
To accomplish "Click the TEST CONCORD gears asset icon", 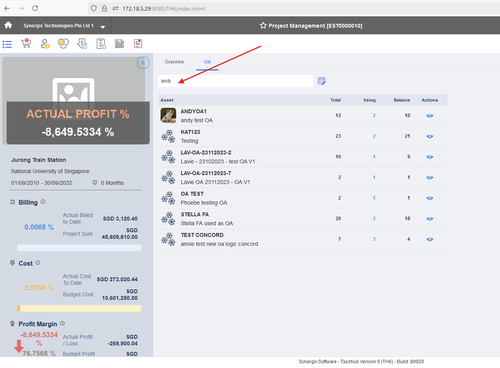I will (x=168, y=239).
